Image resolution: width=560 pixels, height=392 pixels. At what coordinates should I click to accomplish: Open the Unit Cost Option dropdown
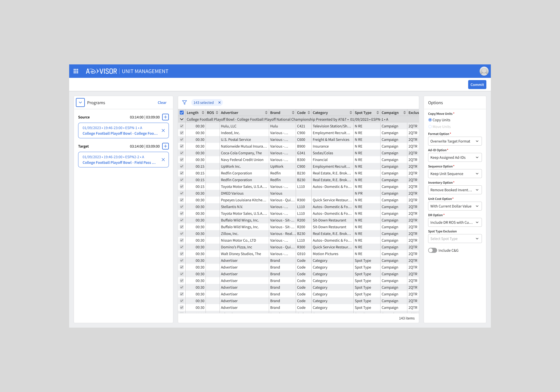(455, 206)
